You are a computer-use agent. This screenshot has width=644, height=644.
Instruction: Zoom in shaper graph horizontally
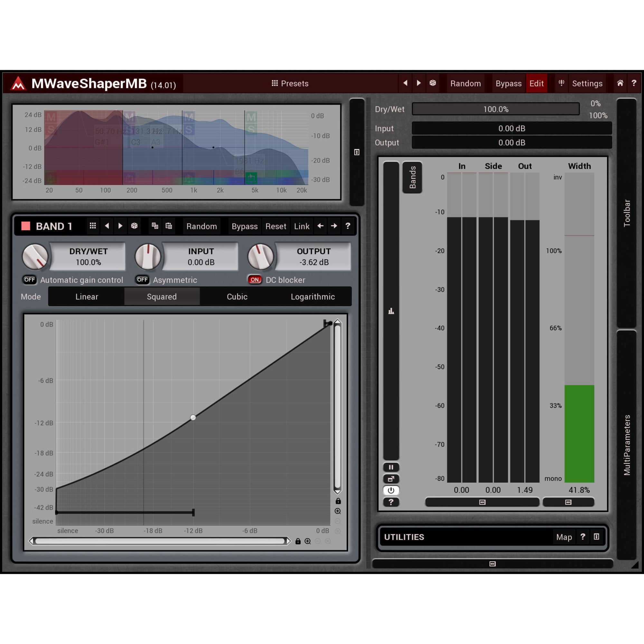pyautogui.click(x=308, y=541)
